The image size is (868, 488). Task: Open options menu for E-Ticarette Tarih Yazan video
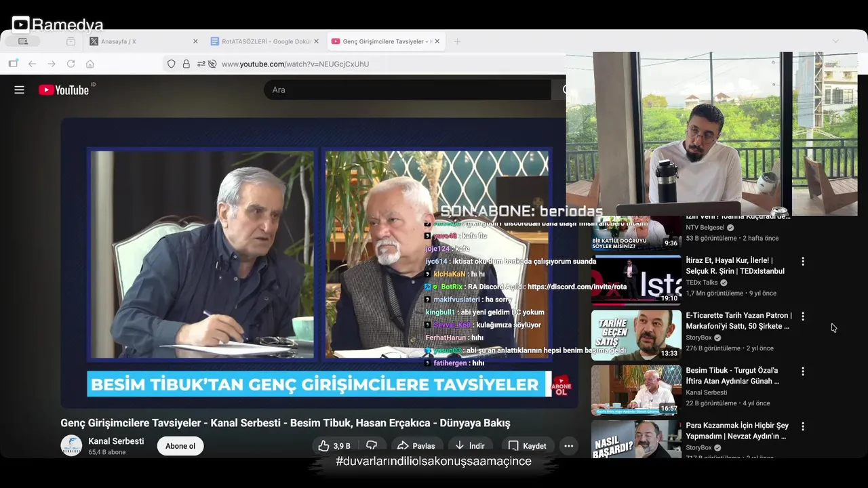[x=803, y=317]
